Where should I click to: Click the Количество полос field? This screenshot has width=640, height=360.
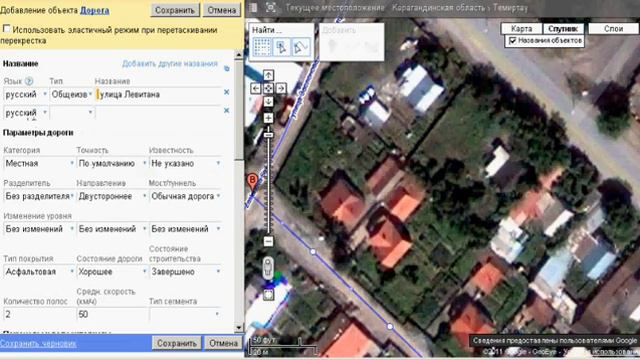coord(39,314)
